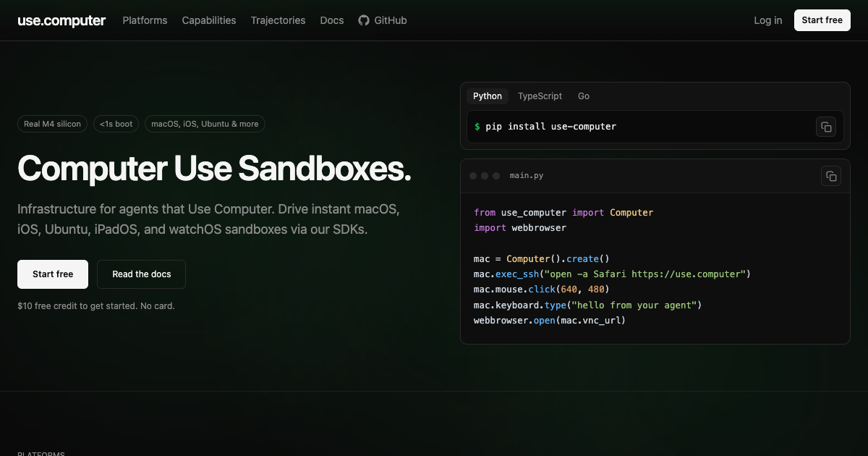Click Start free in the header
Image resolution: width=868 pixels, height=456 pixels.
pyautogui.click(x=822, y=20)
